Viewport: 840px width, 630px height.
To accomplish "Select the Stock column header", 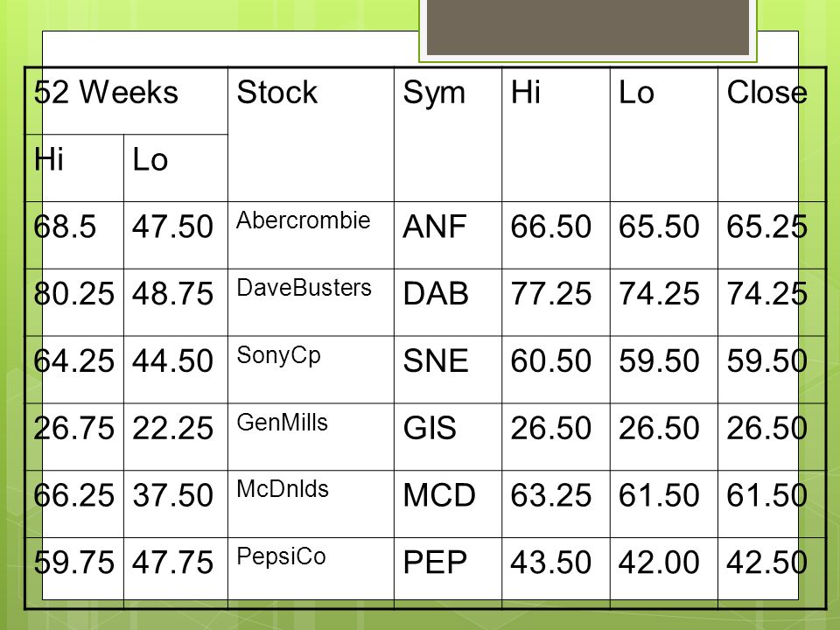I will pyautogui.click(x=311, y=135).
